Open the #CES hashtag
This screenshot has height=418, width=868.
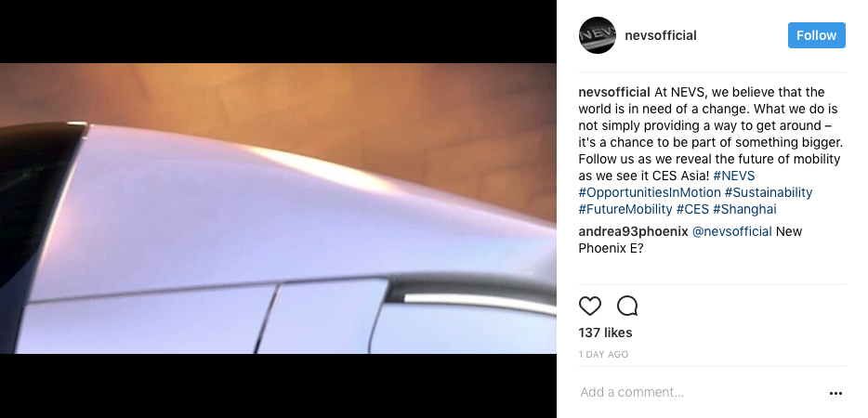pyautogui.click(x=692, y=209)
